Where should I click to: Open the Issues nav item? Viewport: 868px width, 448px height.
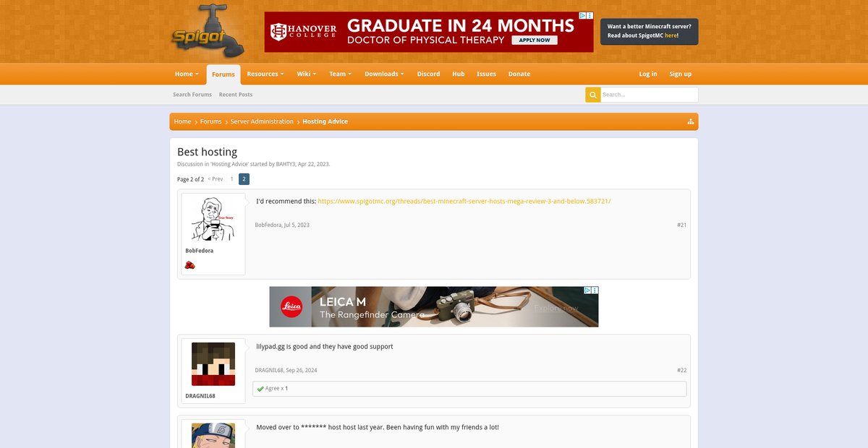pyautogui.click(x=486, y=74)
